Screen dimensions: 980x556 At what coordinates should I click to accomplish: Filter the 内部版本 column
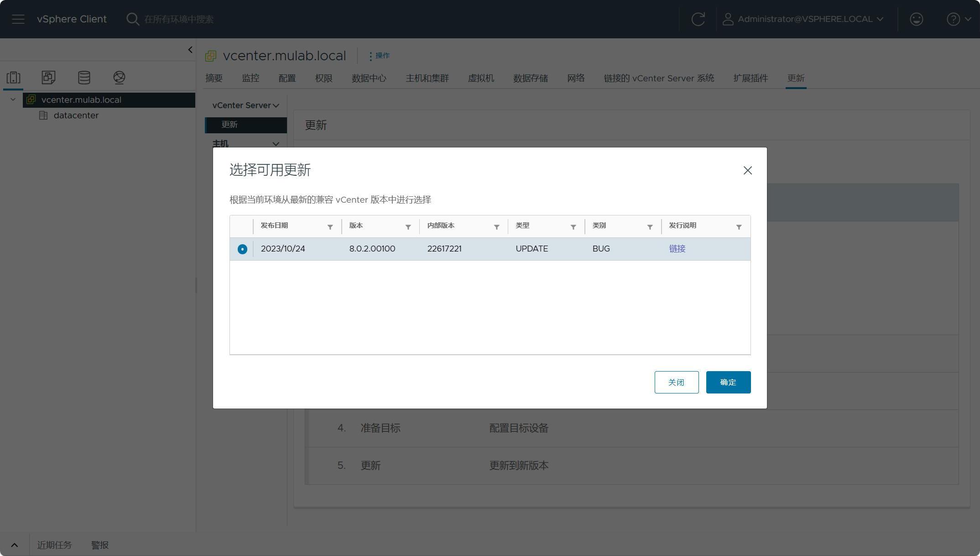[497, 227]
